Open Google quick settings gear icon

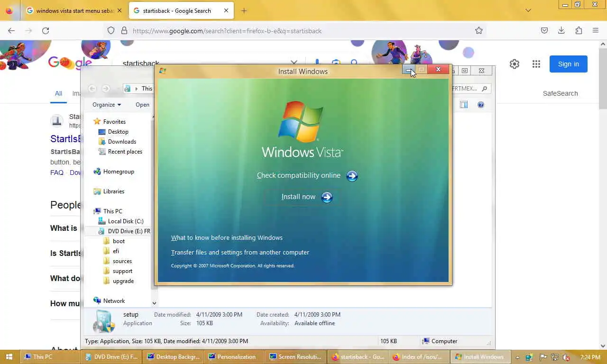coord(515,64)
